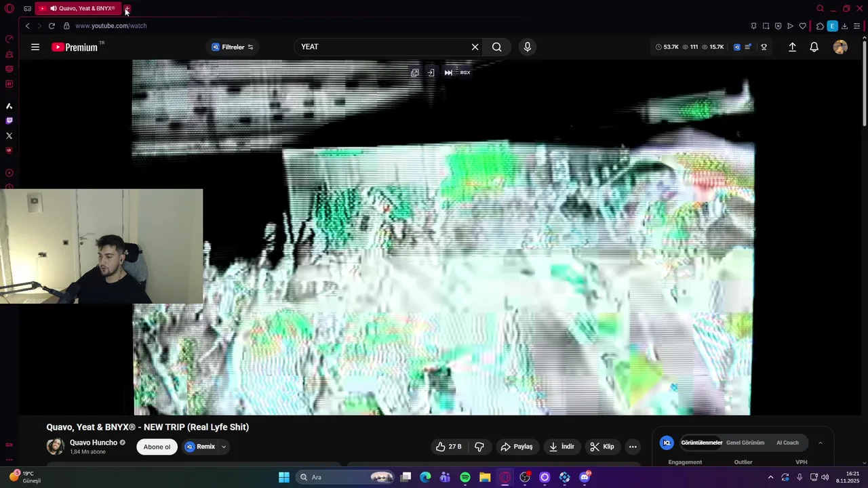This screenshot has height=488, width=868.
Task: Open the Windows Start menu
Action: pos(284,477)
